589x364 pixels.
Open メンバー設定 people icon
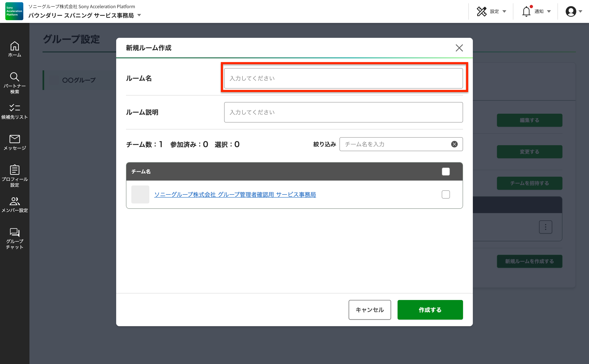(x=15, y=201)
